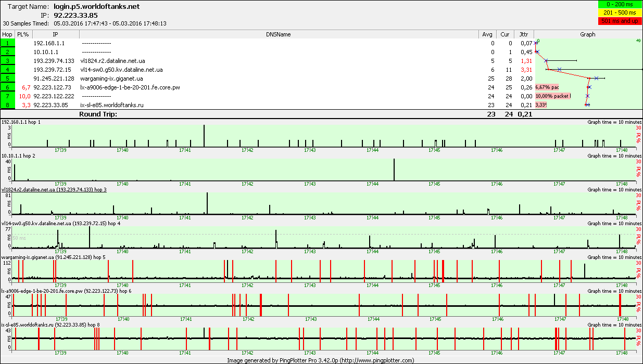
Task: Click the DNSName column header
Action: pos(279,34)
